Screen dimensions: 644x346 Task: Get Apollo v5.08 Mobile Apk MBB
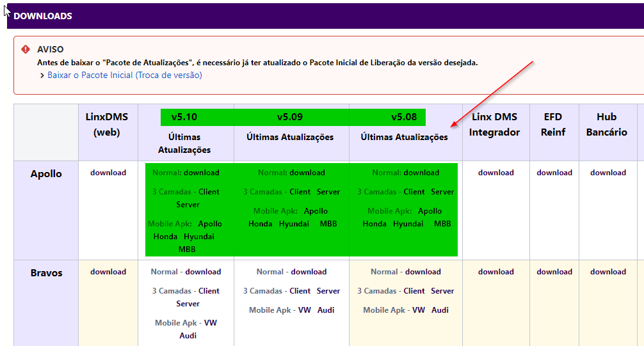442,224
